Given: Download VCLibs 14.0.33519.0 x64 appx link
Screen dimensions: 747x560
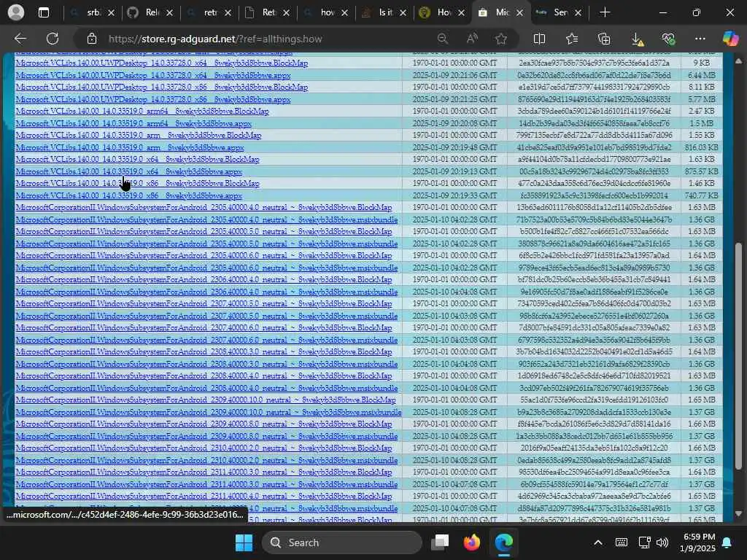Looking at the screenshot, I should 128,171.
